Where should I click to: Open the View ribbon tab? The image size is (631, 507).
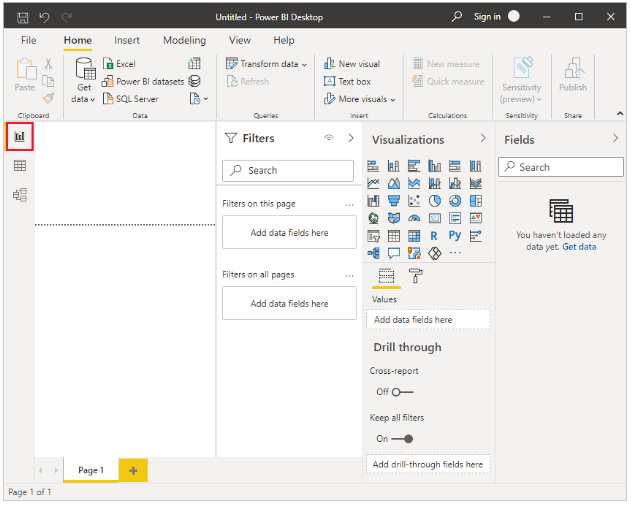[x=240, y=40]
